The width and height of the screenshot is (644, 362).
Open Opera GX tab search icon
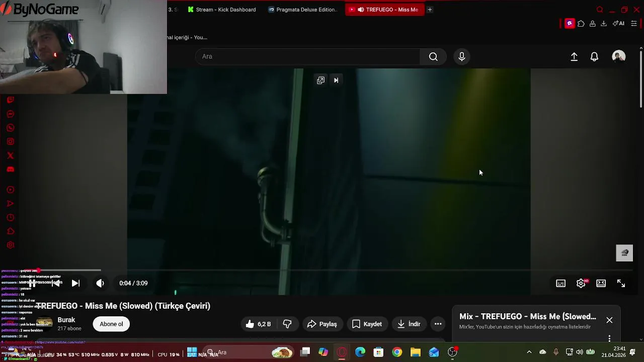pos(600,10)
